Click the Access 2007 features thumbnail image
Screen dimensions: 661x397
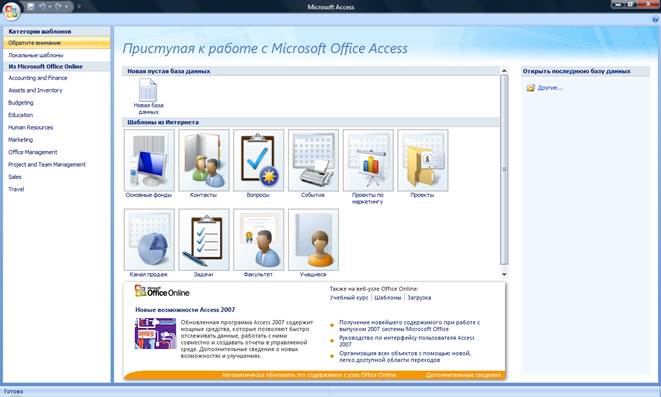pos(156,333)
